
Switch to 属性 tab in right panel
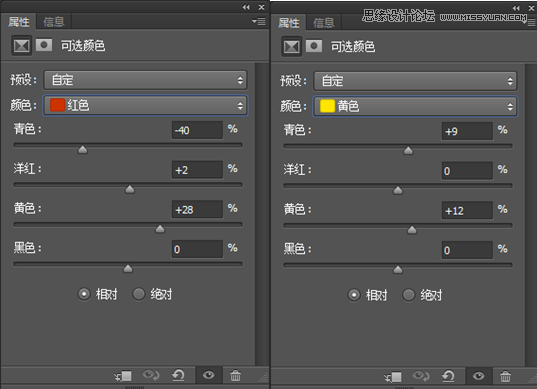(x=288, y=23)
